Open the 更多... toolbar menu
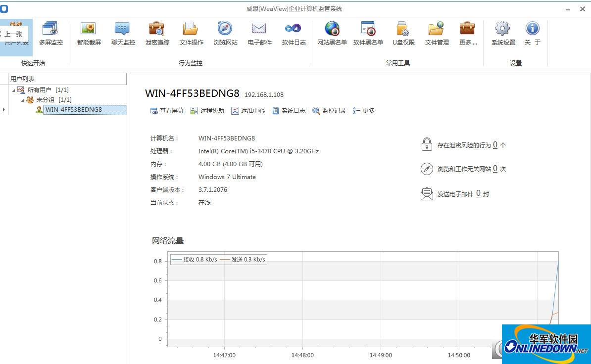 coord(467,34)
